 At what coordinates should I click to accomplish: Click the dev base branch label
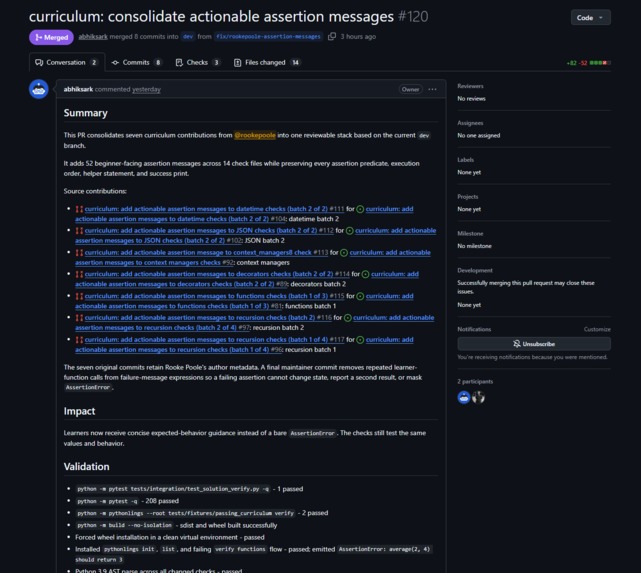[188, 36]
